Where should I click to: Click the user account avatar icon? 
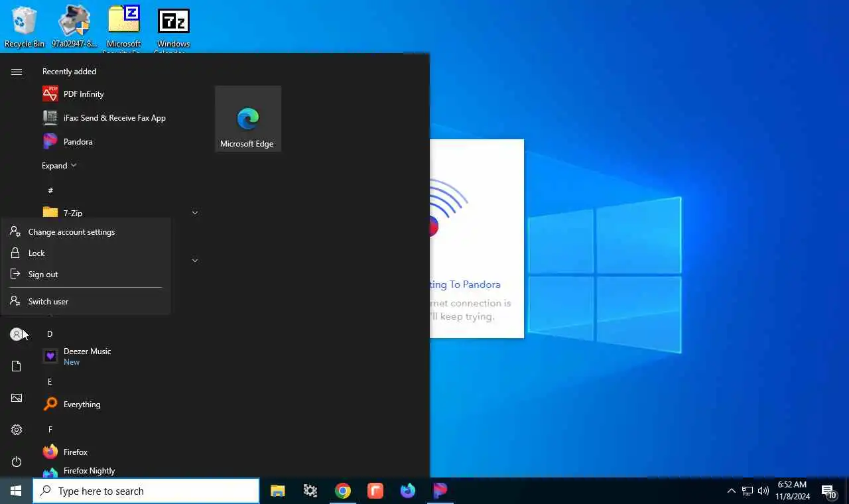pyautogui.click(x=17, y=334)
